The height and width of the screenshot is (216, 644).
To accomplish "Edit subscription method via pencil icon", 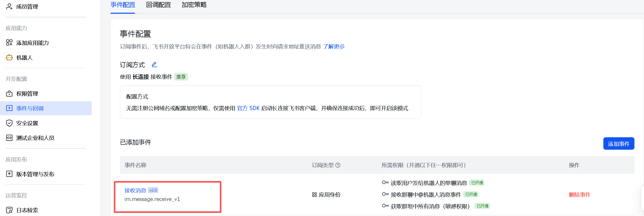I will [154, 64].
